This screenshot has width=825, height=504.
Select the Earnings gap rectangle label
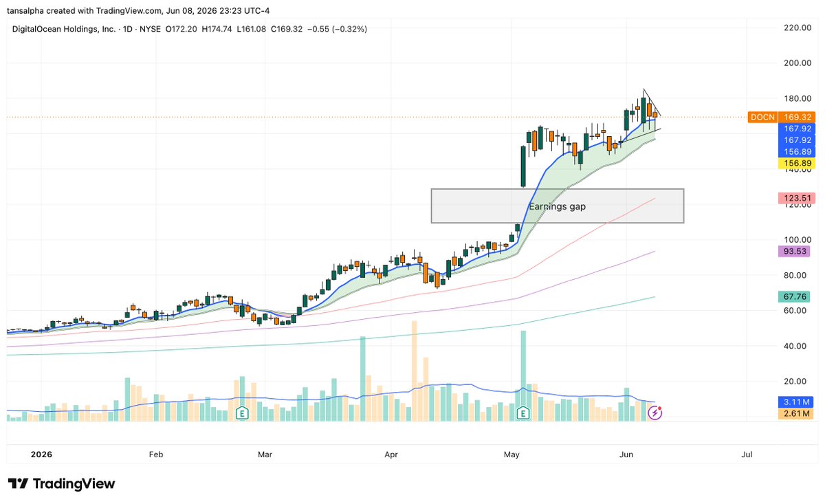coord(557,206)
